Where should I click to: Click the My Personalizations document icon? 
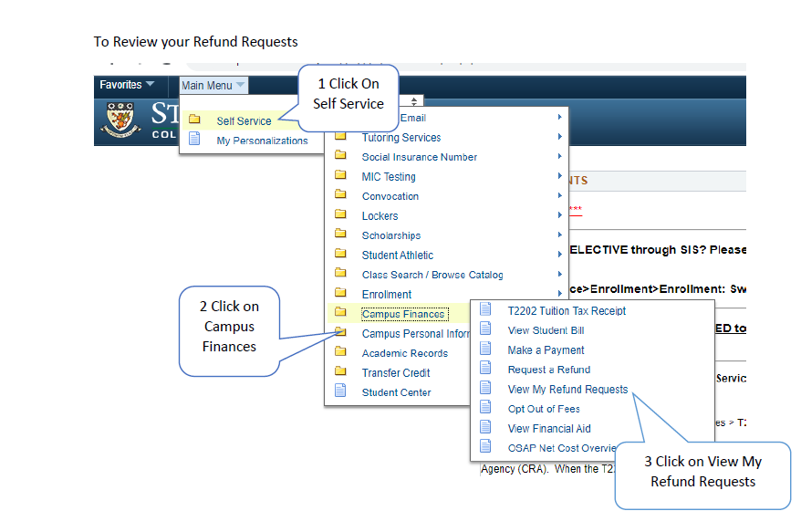coord(194,139)
